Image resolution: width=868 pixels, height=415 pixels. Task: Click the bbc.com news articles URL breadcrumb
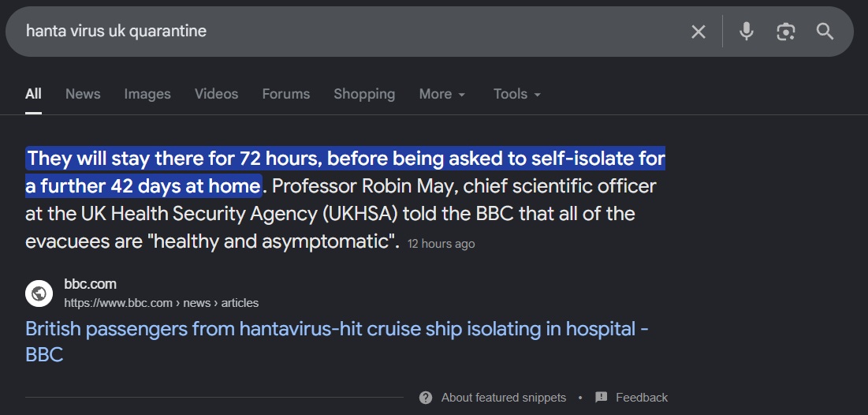(161, 303)
